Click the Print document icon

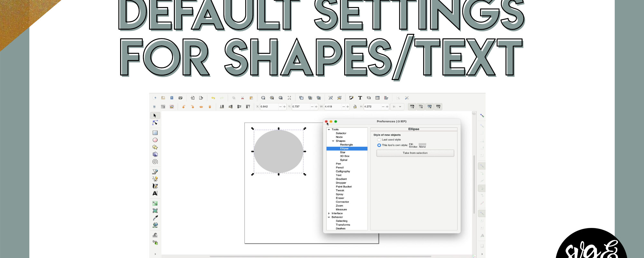click(x=180, y=98)
